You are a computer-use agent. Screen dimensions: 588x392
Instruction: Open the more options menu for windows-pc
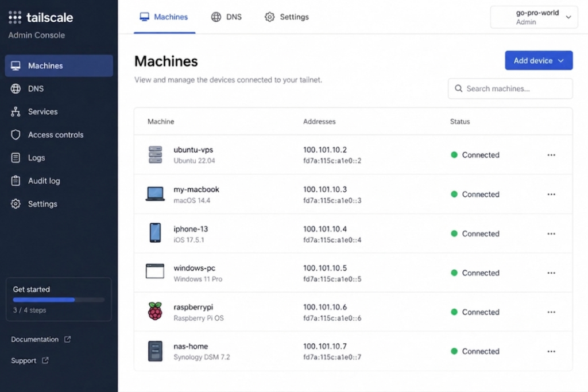(x=551, y=273)
